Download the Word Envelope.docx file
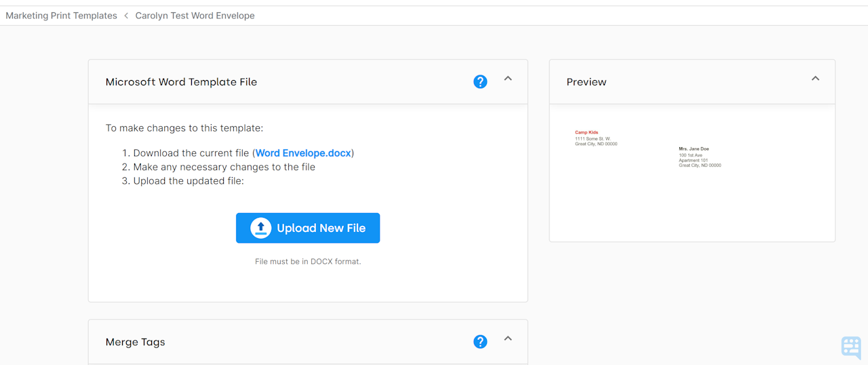This screenshot has width=868, height=365. pyautogui.click(x=303, y=153)
